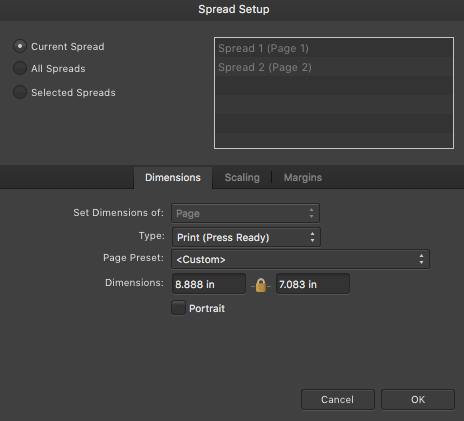Click the height field showing 7.083 in
Viewport: 464px width, 421px height.
(x=313, y=284)
